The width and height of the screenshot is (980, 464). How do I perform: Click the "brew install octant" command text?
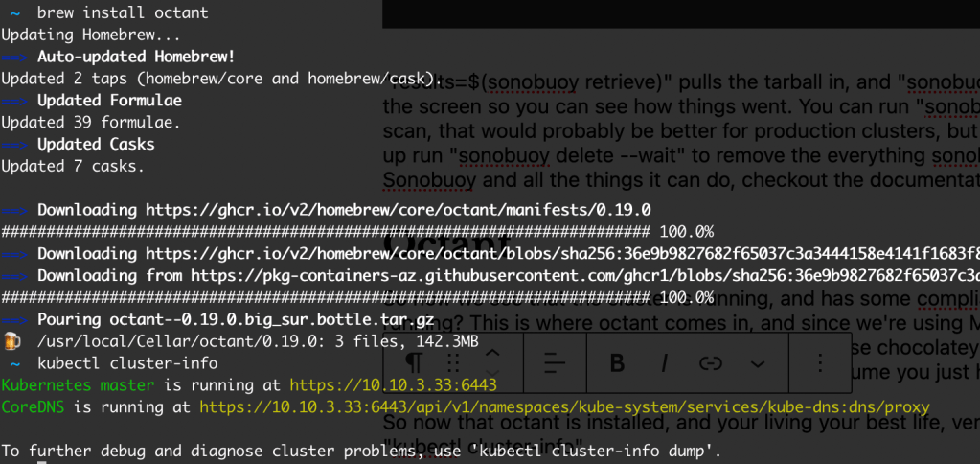[123, 12]
